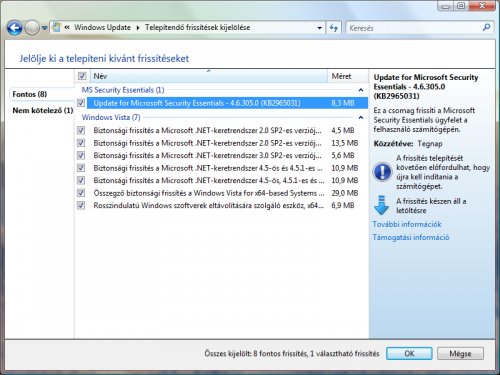Confirm with the OK button

(409, 353)
